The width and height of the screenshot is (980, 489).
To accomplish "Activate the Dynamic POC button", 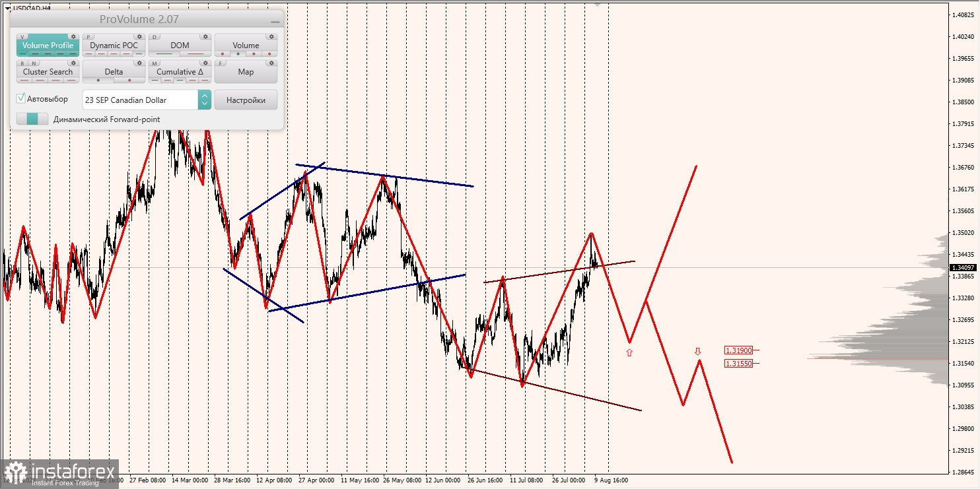I will (114, 45).
